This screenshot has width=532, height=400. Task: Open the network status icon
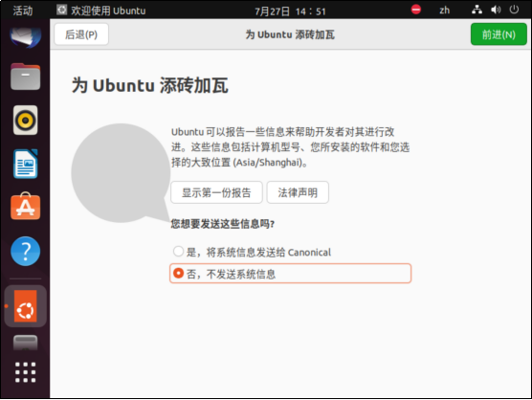(x=477, y=10)
